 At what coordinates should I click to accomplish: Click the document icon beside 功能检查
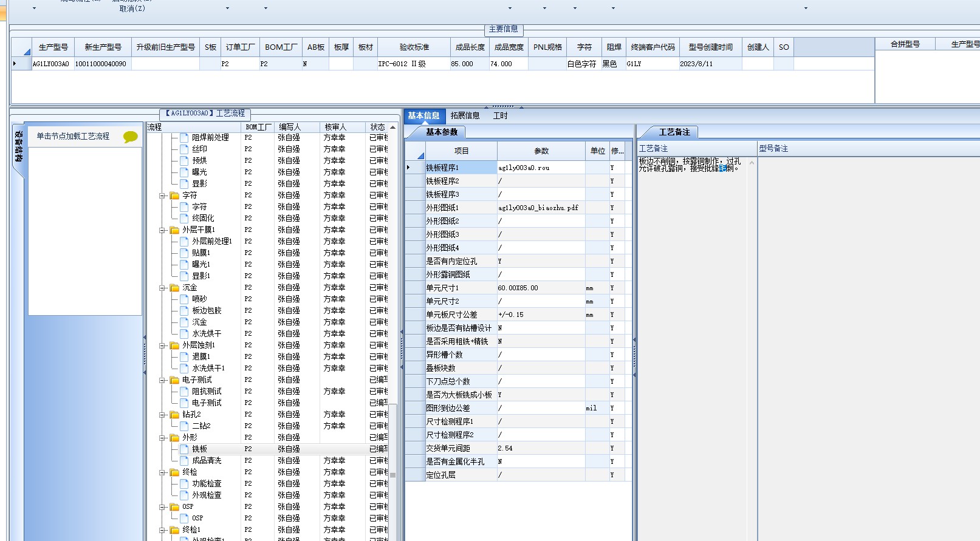184,484
